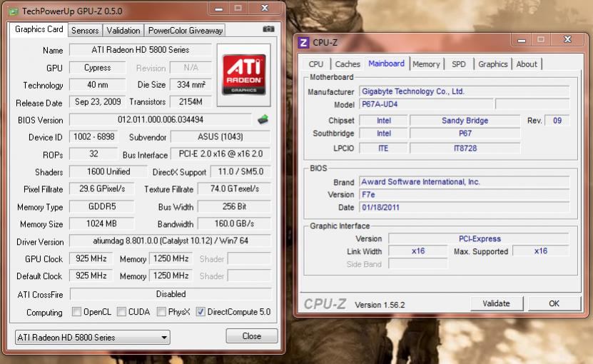This screenshot has height=364, width=593.
Task: Click the Pixel Fillrate 29.6 GPixel/s field
Action: coord(102,189)
